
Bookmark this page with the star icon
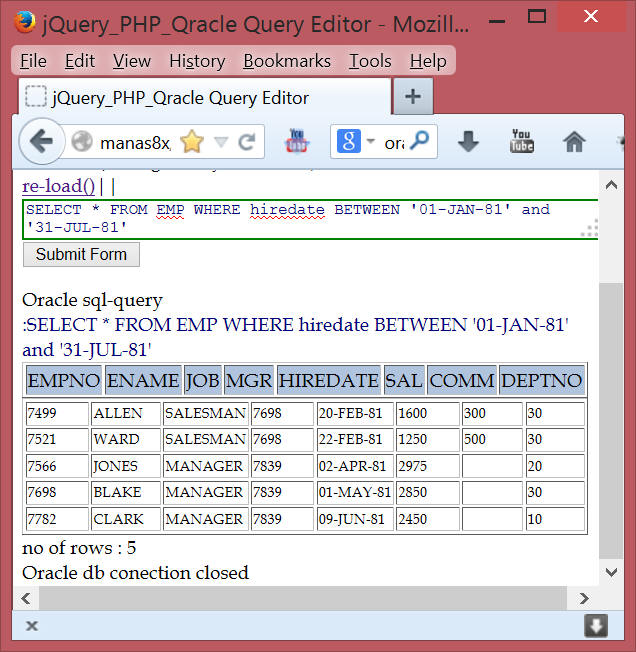click(191, 142)
